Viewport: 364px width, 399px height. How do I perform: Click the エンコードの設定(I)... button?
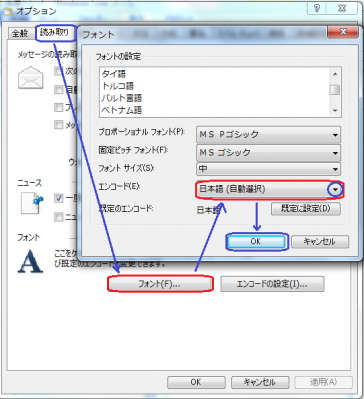[x=272, y=284]
